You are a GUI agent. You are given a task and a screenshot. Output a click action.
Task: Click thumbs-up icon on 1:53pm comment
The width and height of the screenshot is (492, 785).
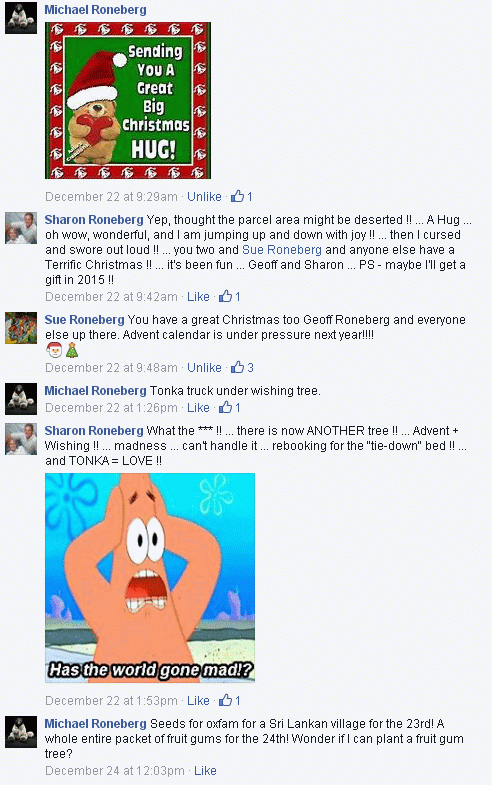[225, 700]
